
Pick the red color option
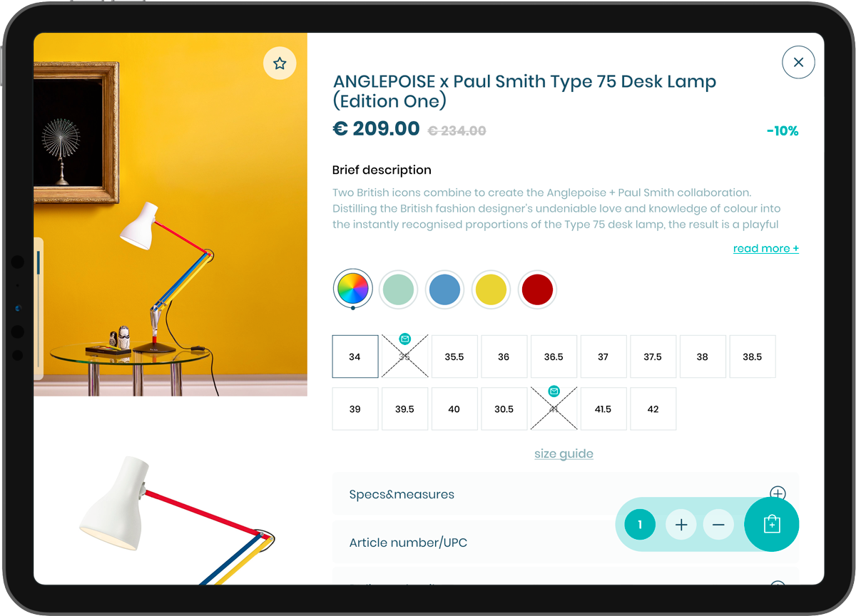pyautogui.click(x=537, y=290)
